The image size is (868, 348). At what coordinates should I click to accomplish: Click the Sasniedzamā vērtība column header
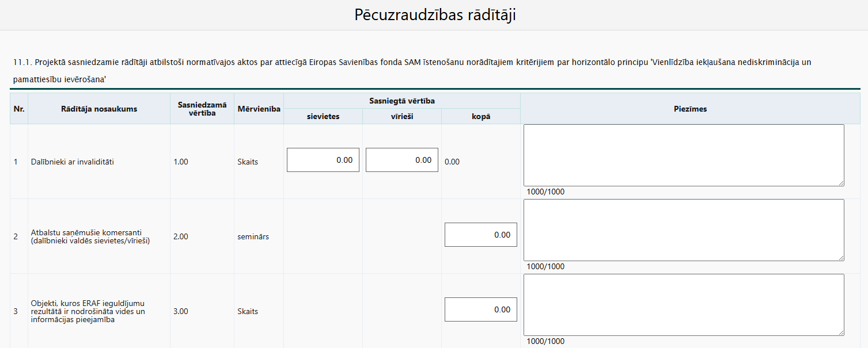pyautogui.click(x=202, y=109)
